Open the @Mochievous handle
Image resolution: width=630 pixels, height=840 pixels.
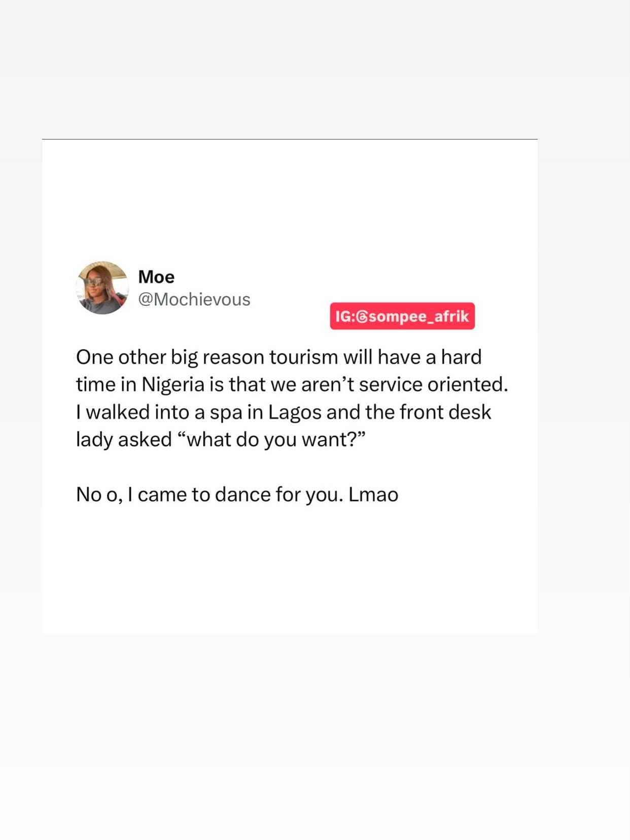[x=194, y=299]
